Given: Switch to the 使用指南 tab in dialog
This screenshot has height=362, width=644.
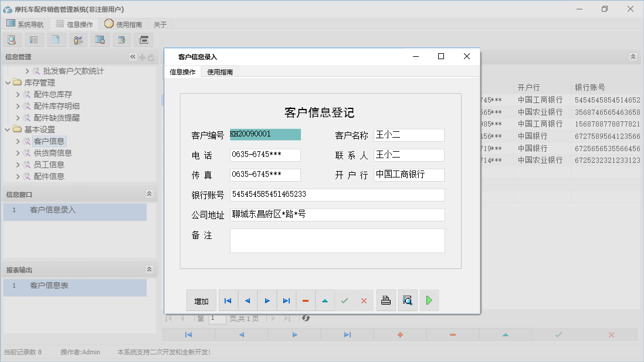Looking at the screenshot, I should 220,71.
